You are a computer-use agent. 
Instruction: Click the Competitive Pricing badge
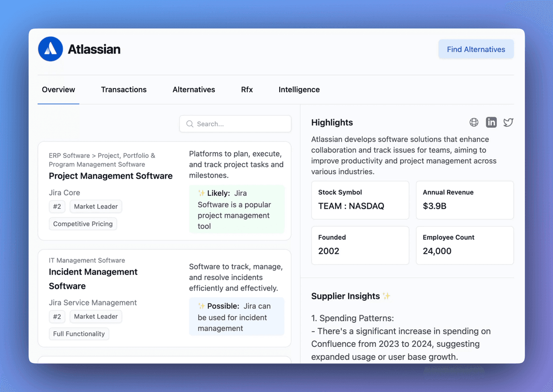pos(82,223)
